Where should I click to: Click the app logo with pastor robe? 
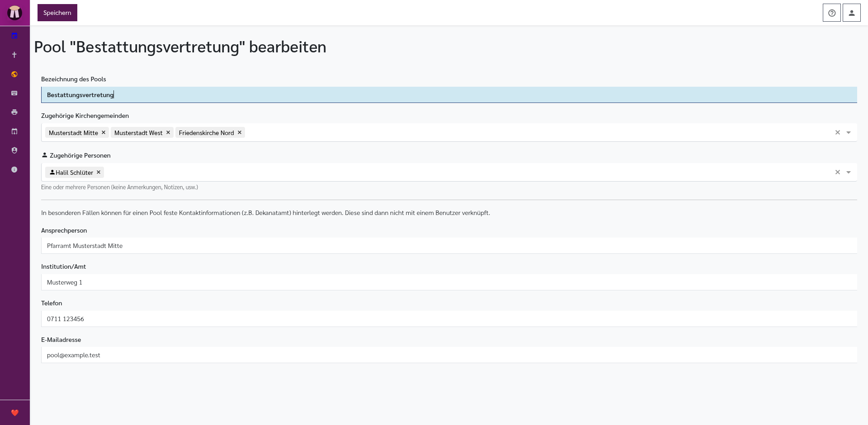tap(14, 13)
